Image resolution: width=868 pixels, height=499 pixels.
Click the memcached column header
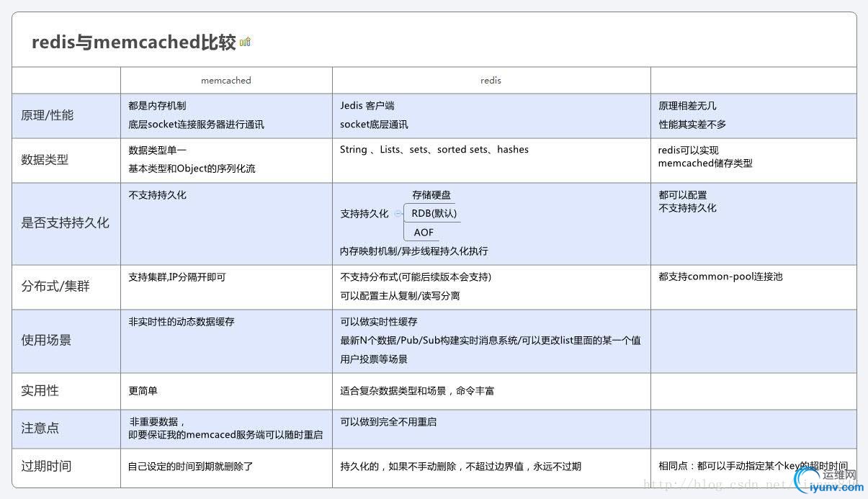pos(226,81)
